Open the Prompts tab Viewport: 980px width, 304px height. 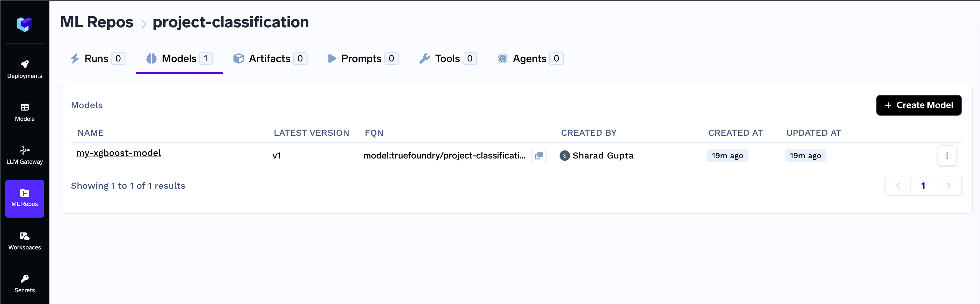tap(363, 58)
